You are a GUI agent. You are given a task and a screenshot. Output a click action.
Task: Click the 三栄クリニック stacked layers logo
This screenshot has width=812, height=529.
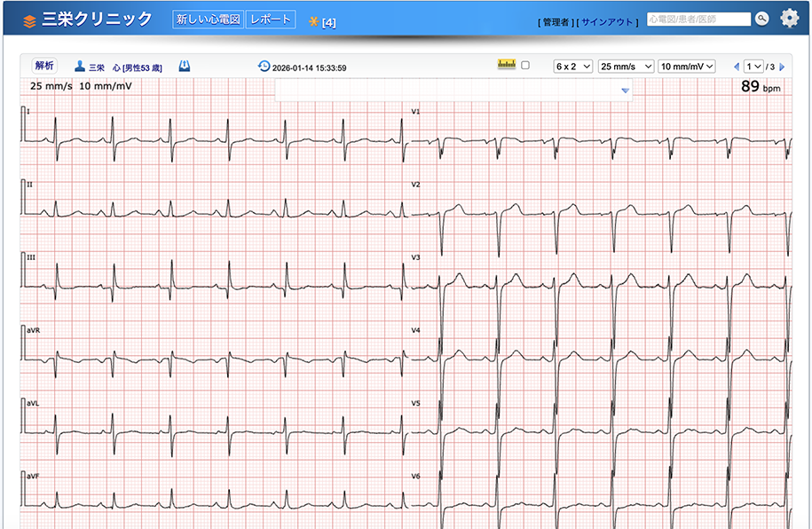(x=29, y=20)
